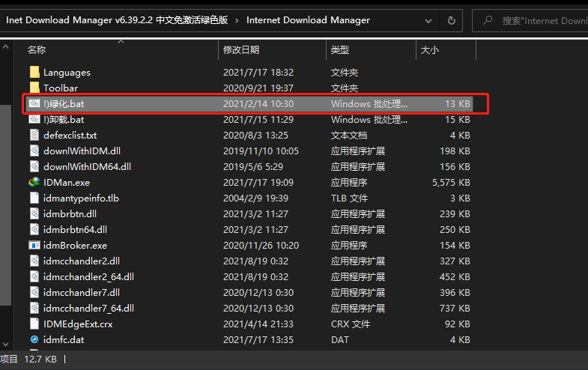This screenshot has height=370, width=588.
Task: Click the search box for Internet Download Manager
Action: tap(530, 21)
